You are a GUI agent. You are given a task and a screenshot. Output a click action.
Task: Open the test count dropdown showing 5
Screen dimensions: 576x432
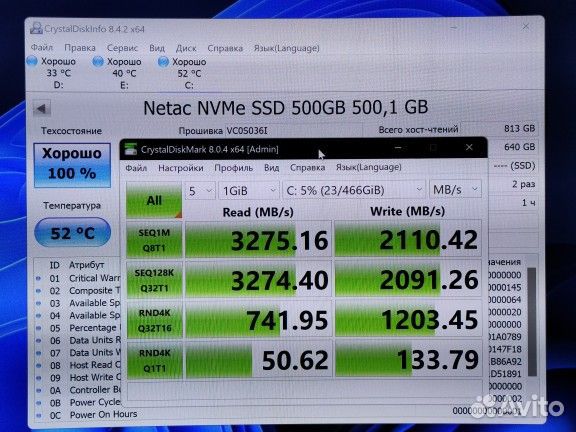point(200,191)
